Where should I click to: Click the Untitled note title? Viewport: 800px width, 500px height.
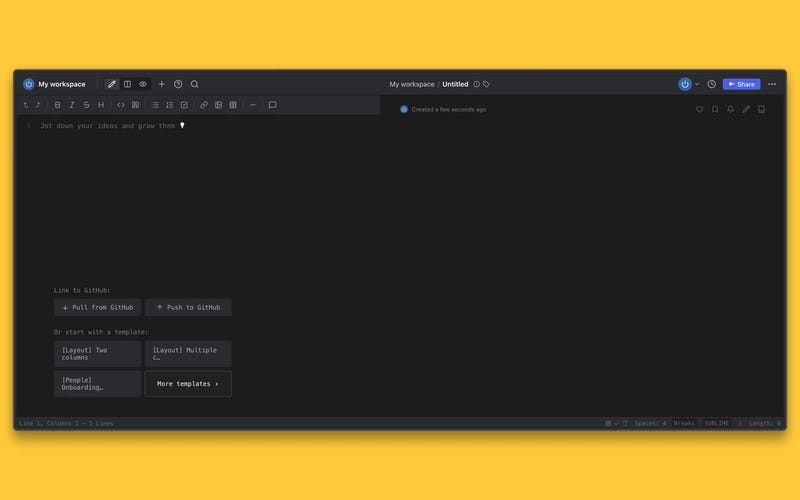tap(455, 84)
